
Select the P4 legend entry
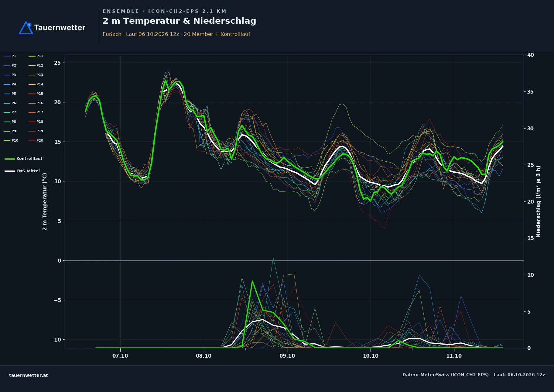click(x=10, y=84)
